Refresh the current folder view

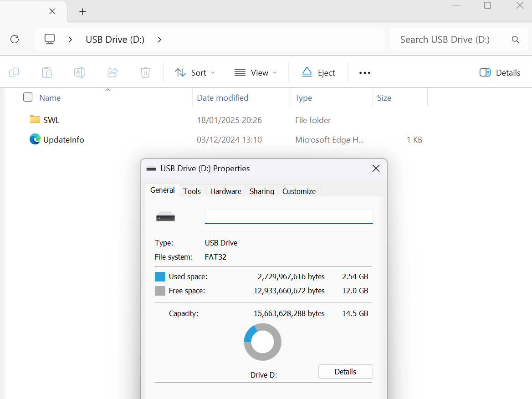click(15, 39)
